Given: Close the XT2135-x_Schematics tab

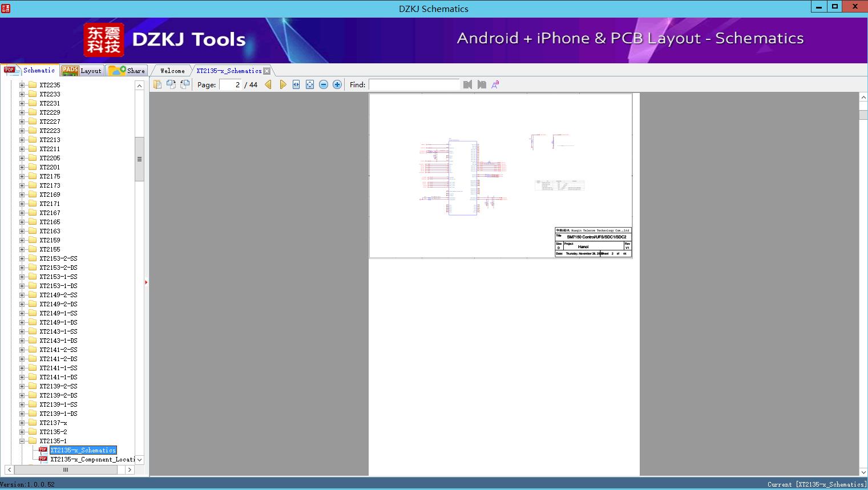Looking at the screenshot, I should click(267, 71).
